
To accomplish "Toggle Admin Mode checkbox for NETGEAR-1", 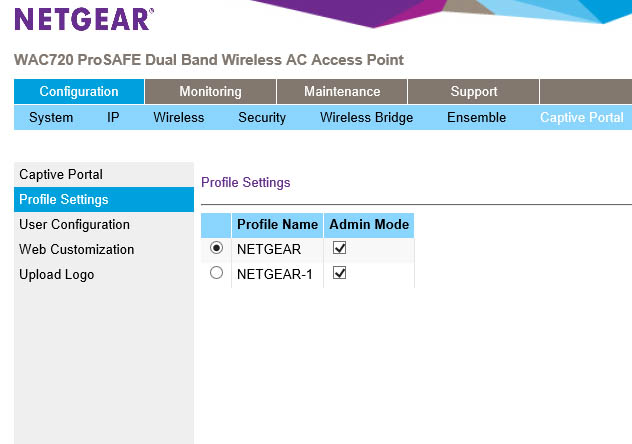I will [x=339, y=273].
